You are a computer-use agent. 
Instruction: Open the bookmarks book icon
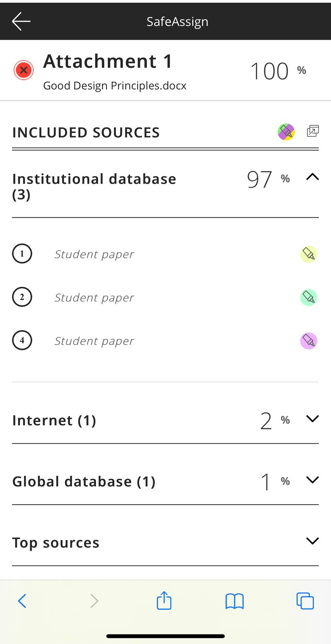point(235,601)
